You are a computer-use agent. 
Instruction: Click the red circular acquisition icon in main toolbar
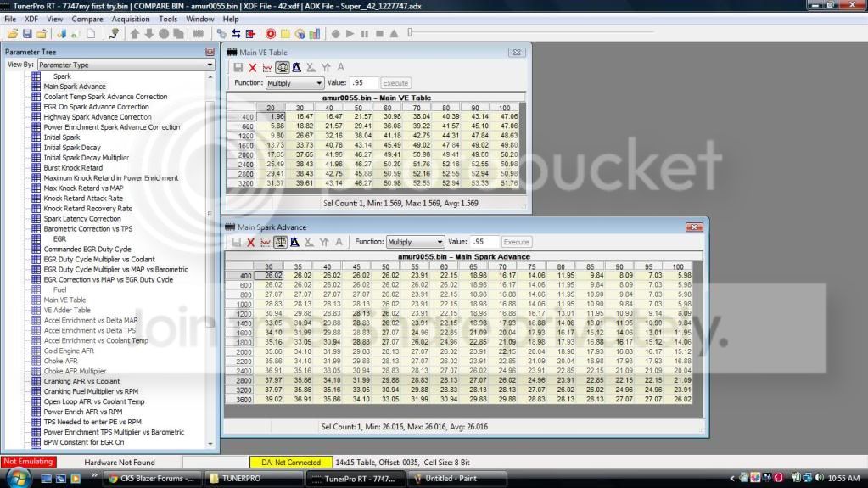click(x=270, y=34)
